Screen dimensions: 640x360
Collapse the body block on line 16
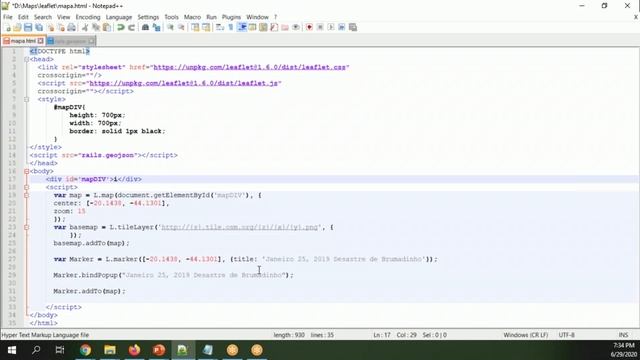(x=27, y=171)
